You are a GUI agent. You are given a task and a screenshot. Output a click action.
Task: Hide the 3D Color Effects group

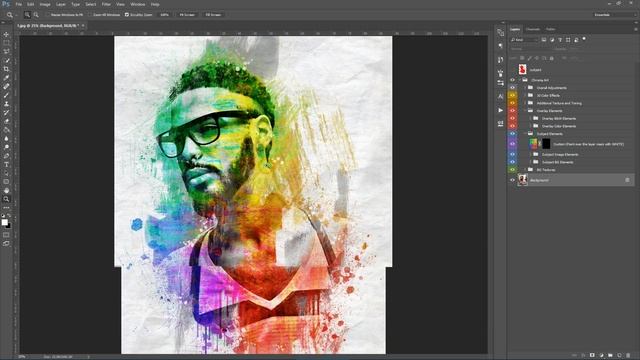click(x=512, y=96)
